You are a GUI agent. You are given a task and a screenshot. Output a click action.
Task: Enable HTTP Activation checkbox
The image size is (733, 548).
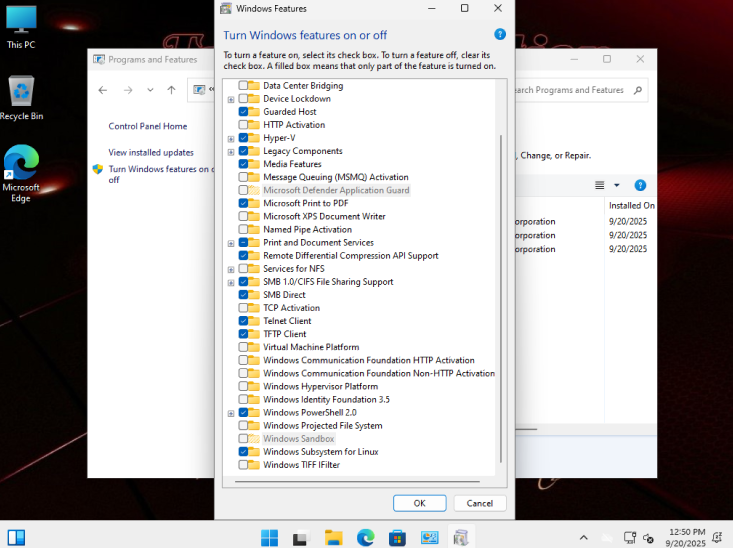coord(243,125)
